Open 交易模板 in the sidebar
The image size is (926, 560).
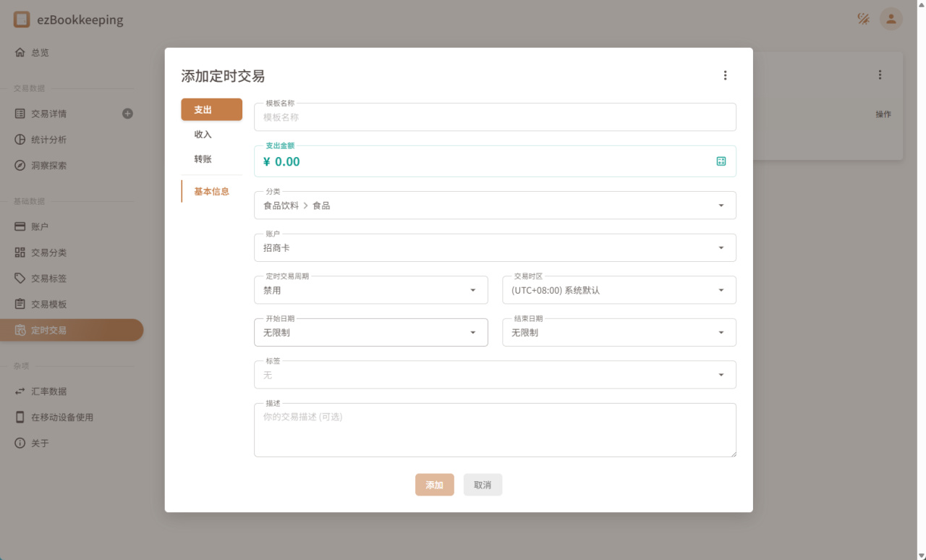(x=72, y=304)
